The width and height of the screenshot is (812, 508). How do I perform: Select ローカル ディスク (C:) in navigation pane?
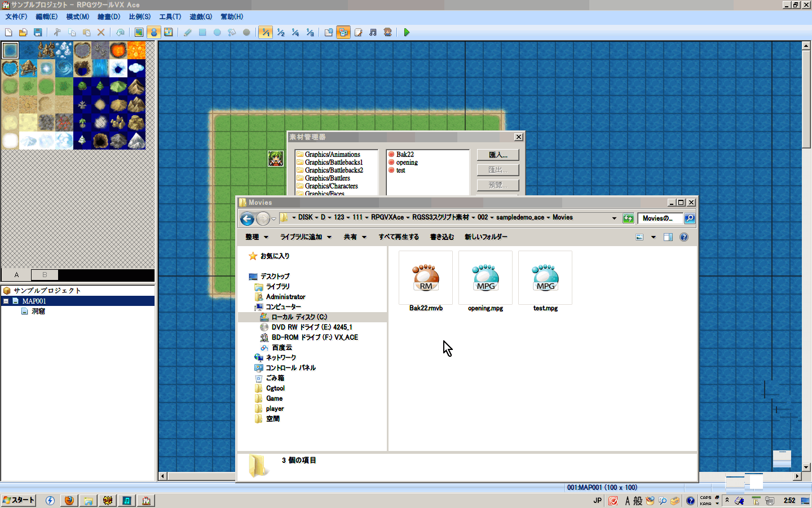point(299,317)
